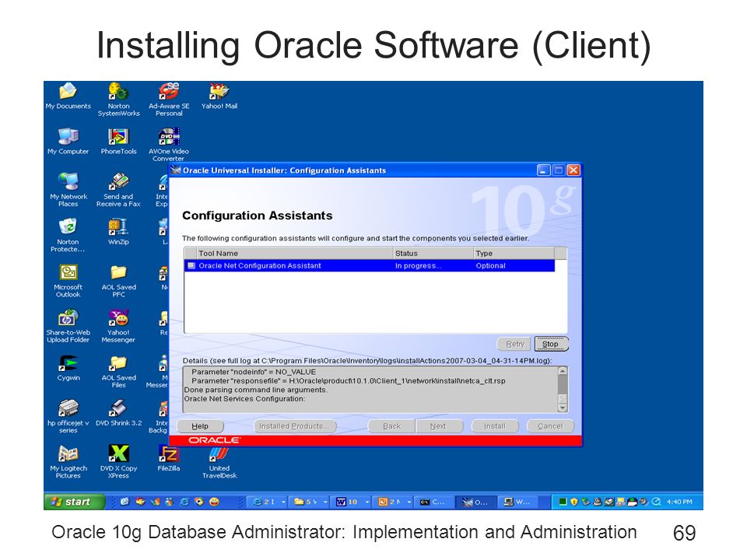Viewport: 747px width, 560px height.
Task: Click the 'Oracle Net Services Configuration:' log line
Action: coord(244,399)
